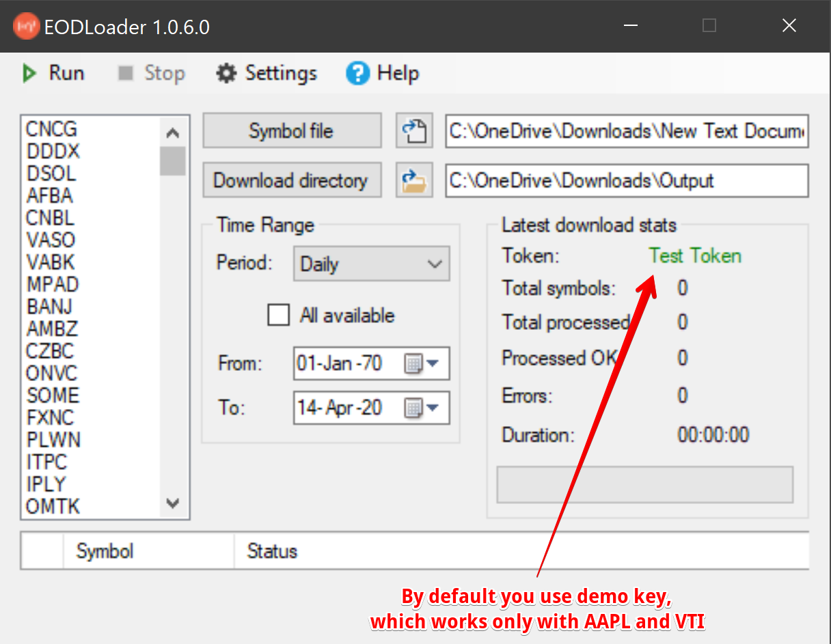Select SOME in the symbol list

pyautogui.click(x=53, y=395)
